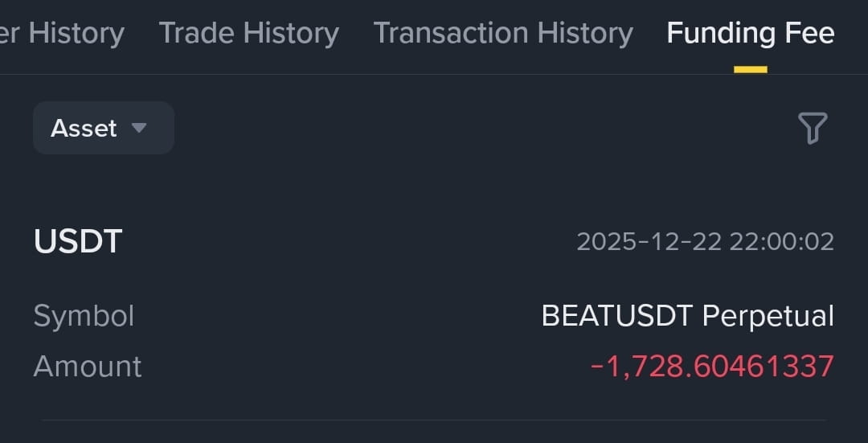Click the red amount -1,728.60461337
Screen dimensions: 868x443
point(712,366)
